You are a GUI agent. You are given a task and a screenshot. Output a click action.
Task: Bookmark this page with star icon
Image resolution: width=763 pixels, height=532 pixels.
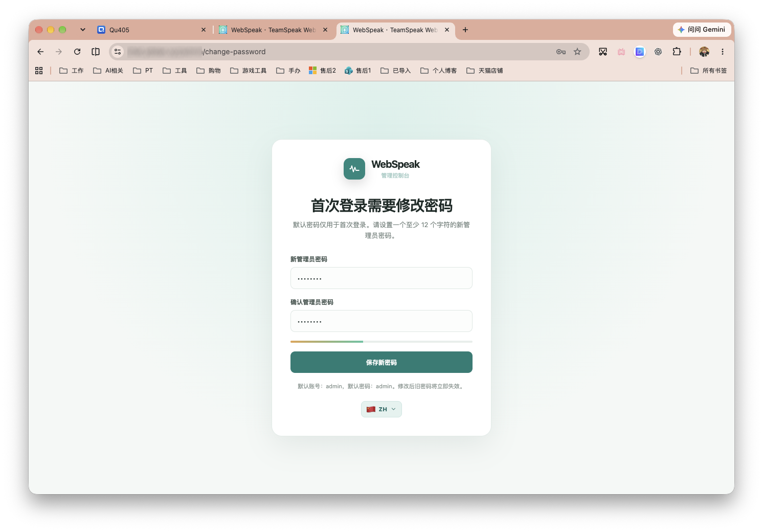[x=577, y=52]
